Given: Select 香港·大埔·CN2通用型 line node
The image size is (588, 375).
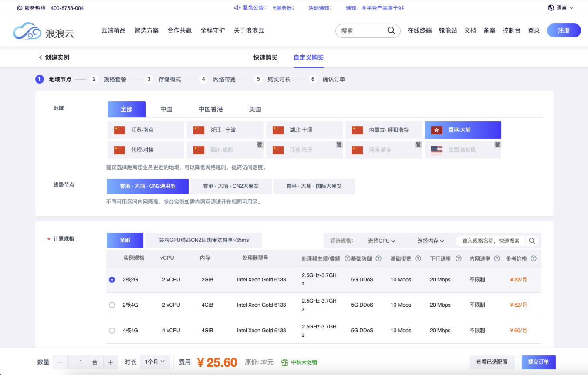Looking at the screenshot, I should tap(148, 186).
